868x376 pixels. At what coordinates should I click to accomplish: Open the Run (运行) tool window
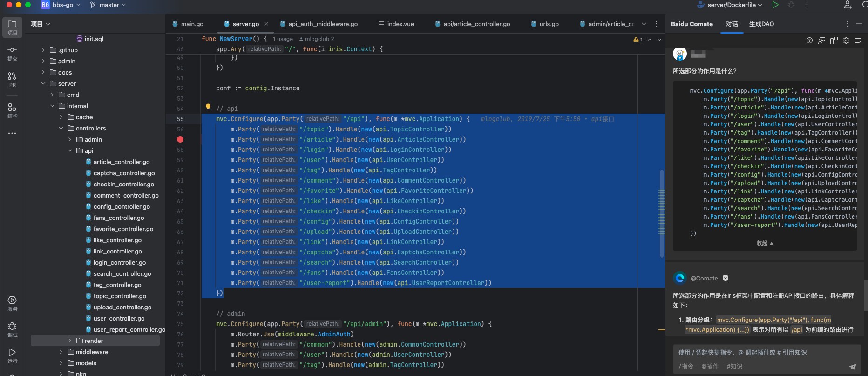click(x=12, y=356)
